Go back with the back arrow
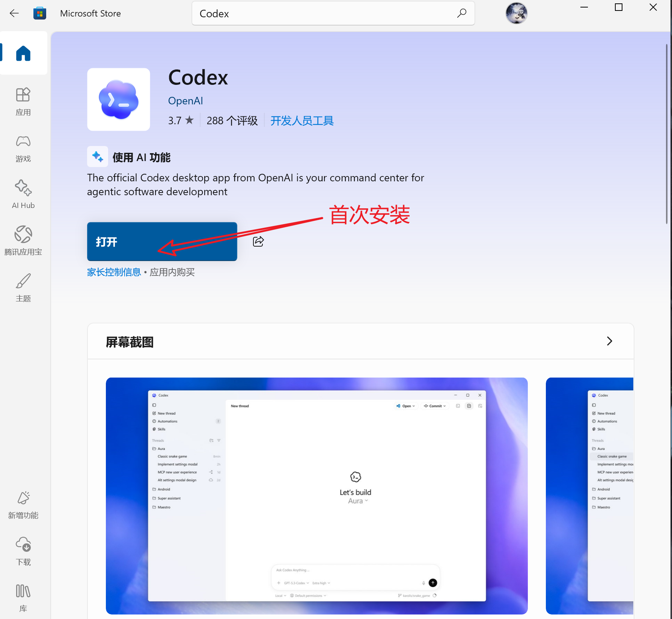This screenshot has width=672, height=619. click(14, 14)
